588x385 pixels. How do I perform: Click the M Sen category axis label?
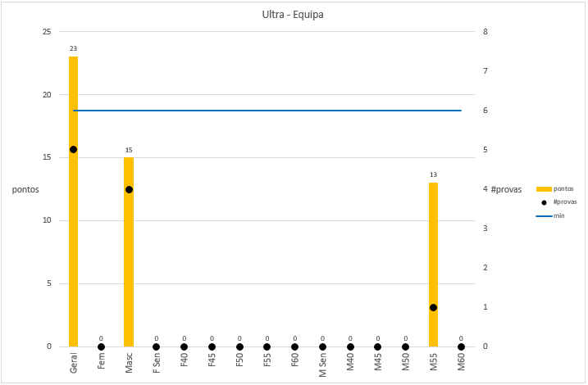pyautogui.click(x=322, y=365)
